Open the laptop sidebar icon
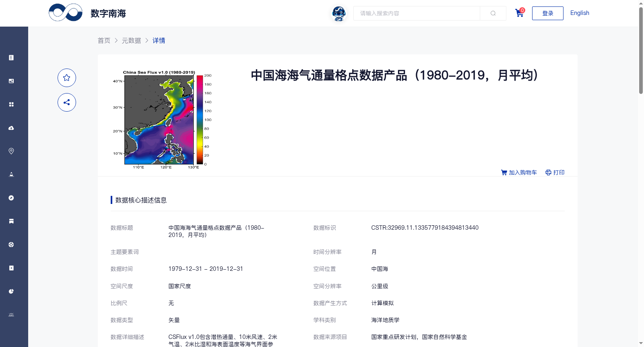644x347 pixels. (x=11, y=315)
